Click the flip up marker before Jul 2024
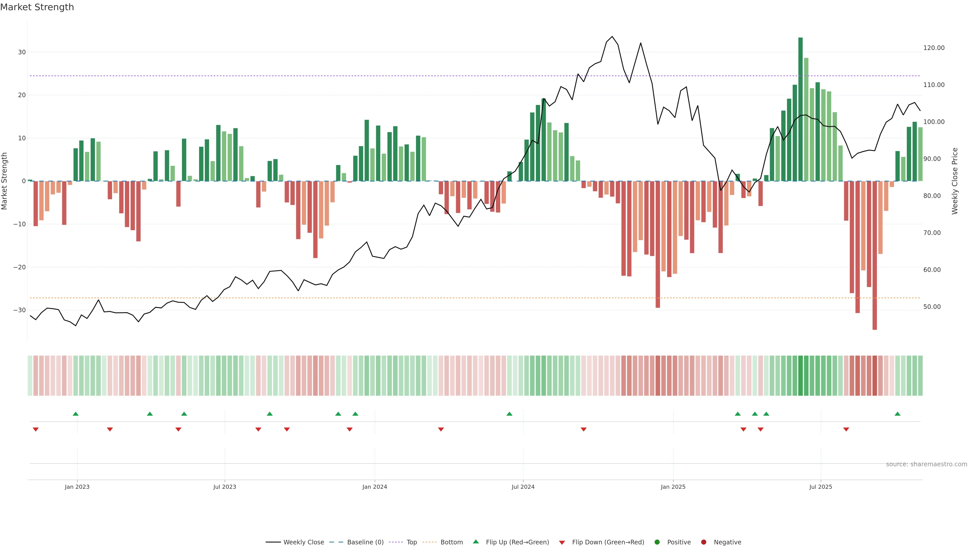This screenshot has width=980, height=551. pos(509,414)
